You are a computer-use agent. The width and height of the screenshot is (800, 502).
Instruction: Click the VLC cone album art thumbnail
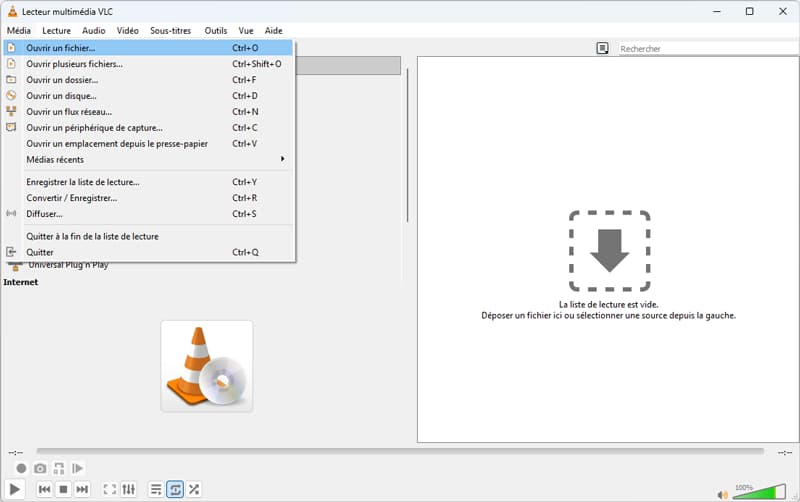[x=207, y=366]
